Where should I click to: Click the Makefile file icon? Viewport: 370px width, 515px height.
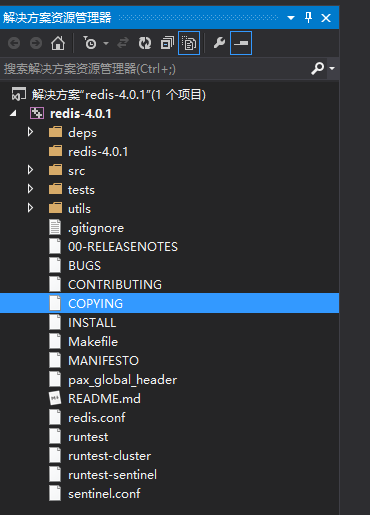tap(55, 341)
